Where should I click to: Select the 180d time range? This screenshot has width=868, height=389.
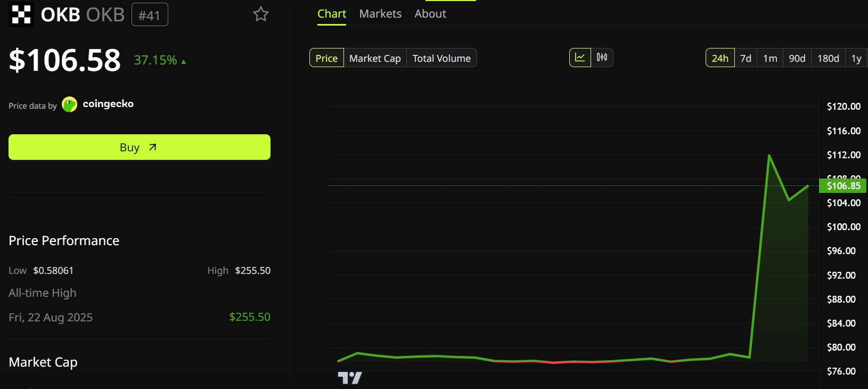click(x=828, y=58)
